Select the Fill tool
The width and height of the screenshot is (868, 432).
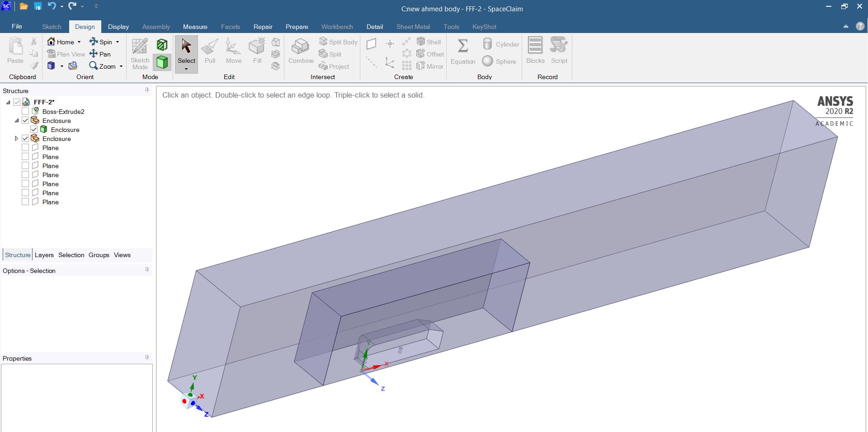point(257,51)
